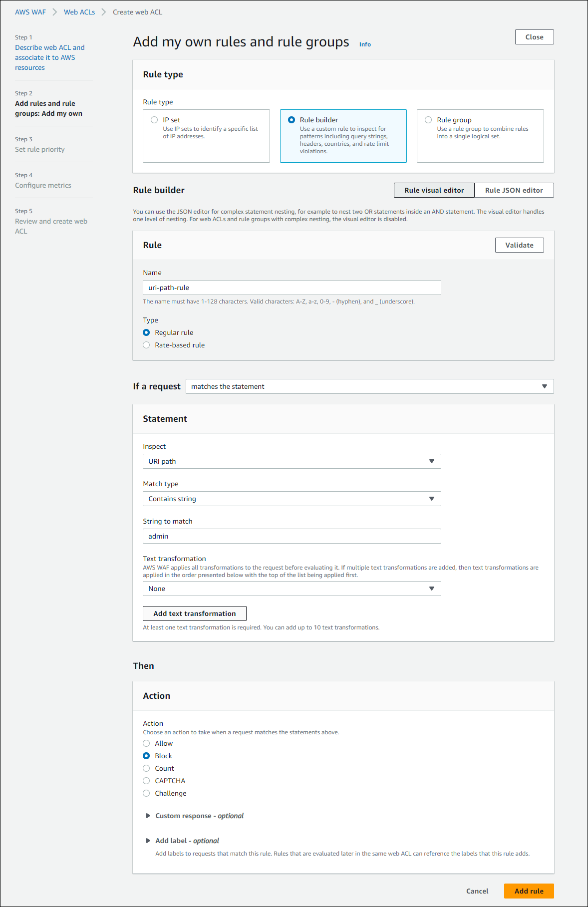Open Step 1 Describe web ACL link

point(50,57)
